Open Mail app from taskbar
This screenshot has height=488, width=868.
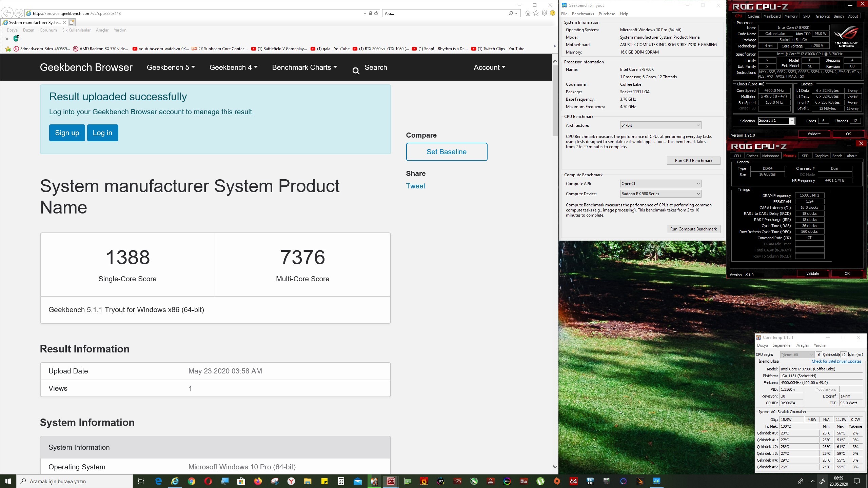point(357,481)
